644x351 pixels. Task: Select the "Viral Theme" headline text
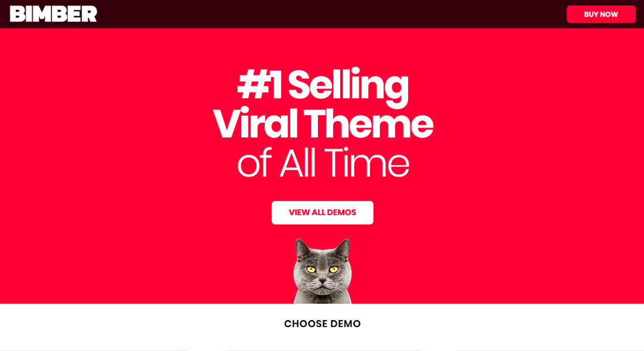click(323, 124)
